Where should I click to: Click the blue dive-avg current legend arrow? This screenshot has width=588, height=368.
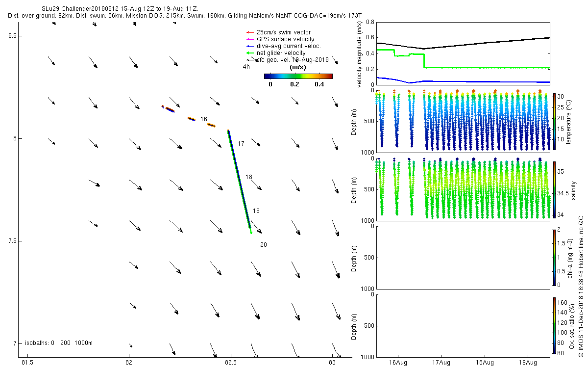click(249, 46)
